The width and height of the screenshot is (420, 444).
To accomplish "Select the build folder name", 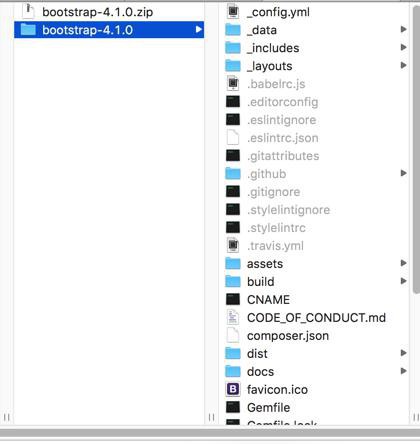I will coord(261,282).
